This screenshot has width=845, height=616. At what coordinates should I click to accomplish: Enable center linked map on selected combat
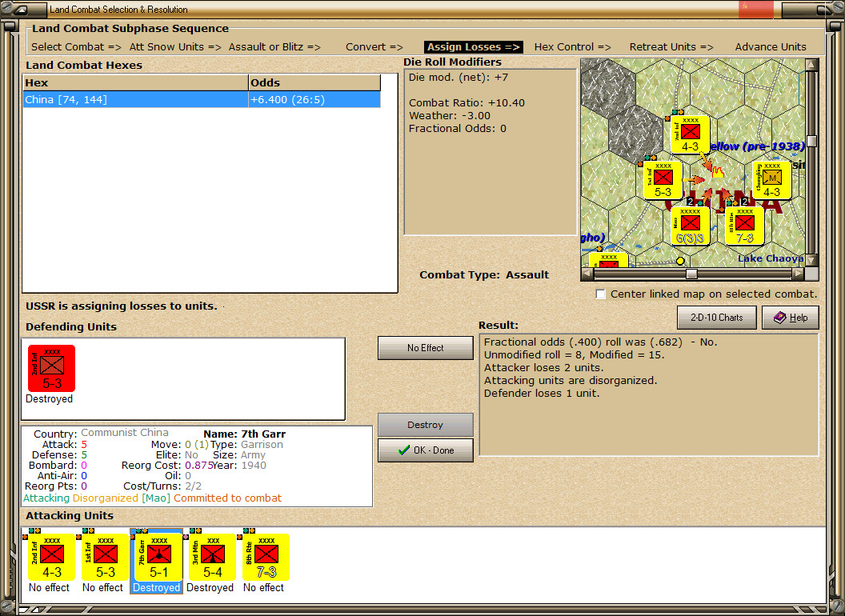(601, 294)
